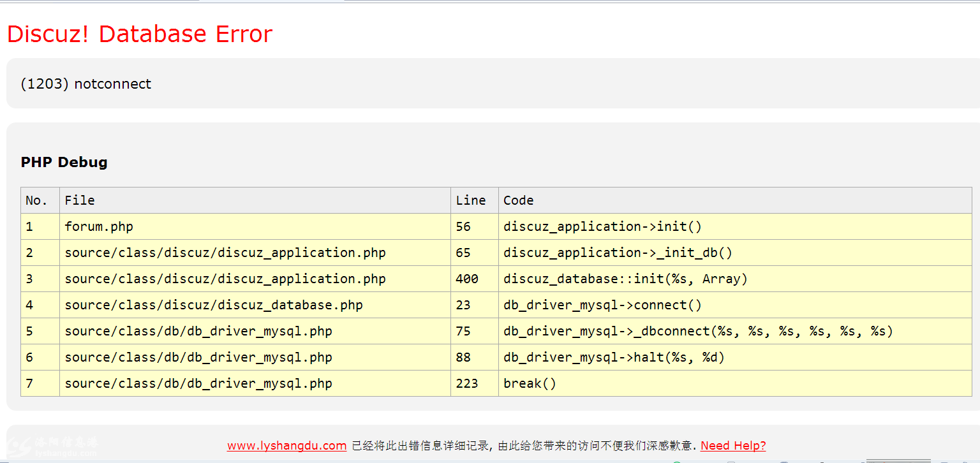This screenshot has width=980, height=463.
Task: Select the discuz_database.php file cell
Action: (x=255, y=305)
